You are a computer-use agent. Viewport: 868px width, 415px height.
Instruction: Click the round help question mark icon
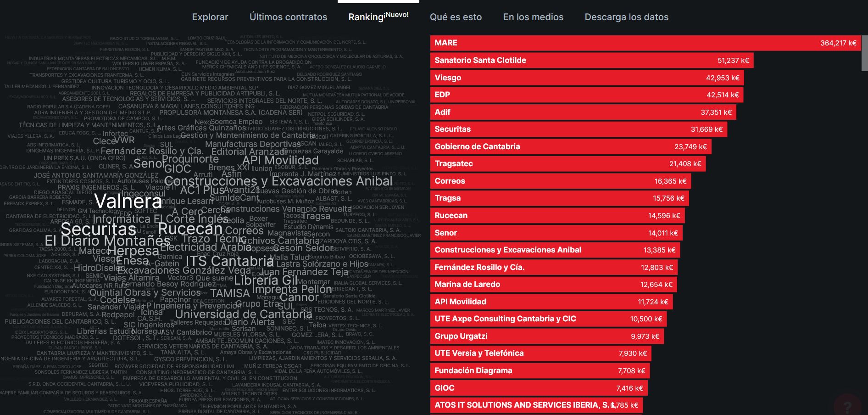tap(847, 406)
